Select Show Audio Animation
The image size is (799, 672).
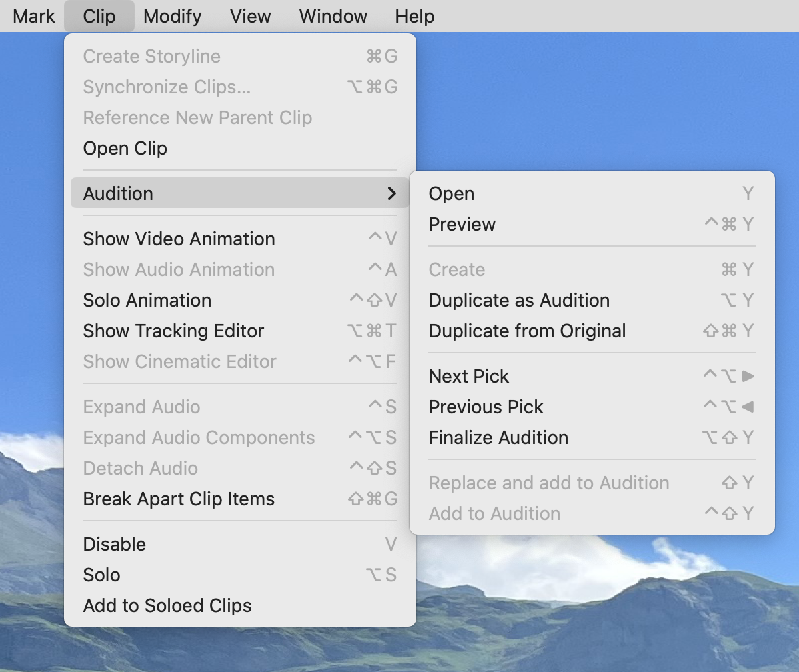point(240,269)
